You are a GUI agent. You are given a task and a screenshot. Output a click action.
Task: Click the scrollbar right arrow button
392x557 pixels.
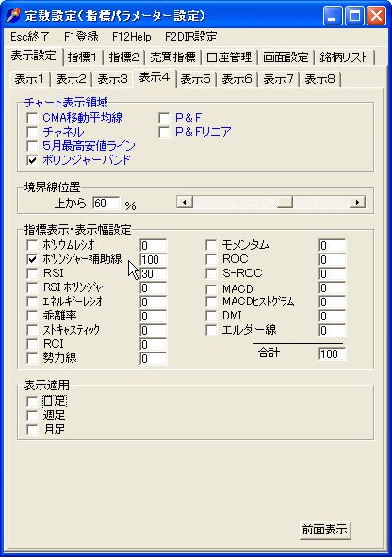click(x=357, y=202)
